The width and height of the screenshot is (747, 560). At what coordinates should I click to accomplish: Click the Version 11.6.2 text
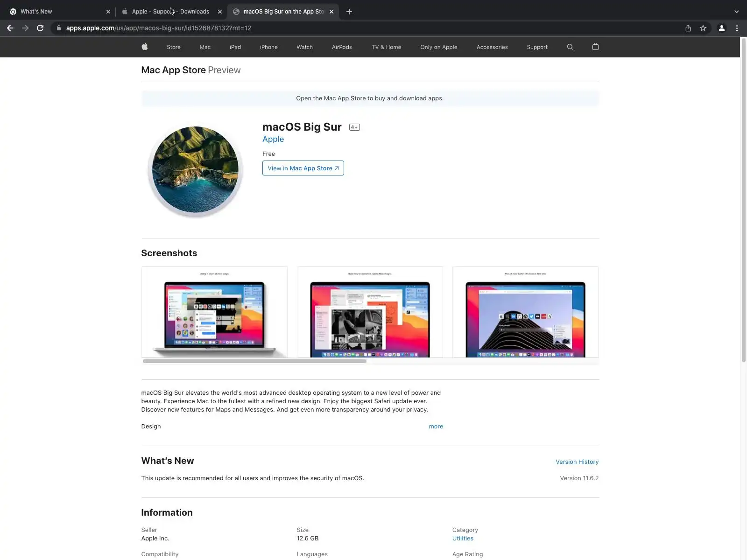(579, 478)
